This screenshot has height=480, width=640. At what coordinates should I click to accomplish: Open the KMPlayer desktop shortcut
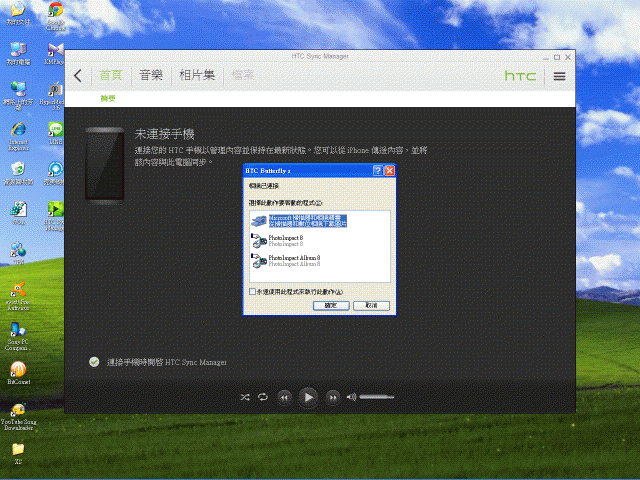(54, 53)
